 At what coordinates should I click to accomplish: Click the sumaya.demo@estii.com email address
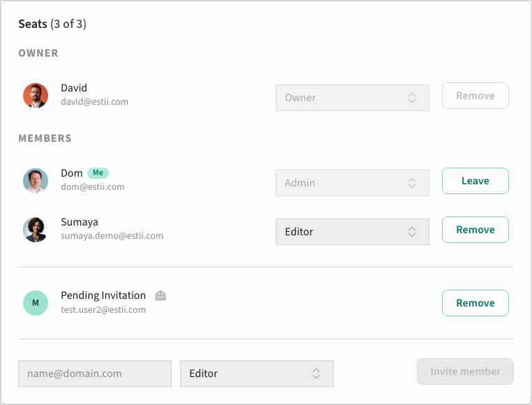pyautogui.click(x=112, y=236)
